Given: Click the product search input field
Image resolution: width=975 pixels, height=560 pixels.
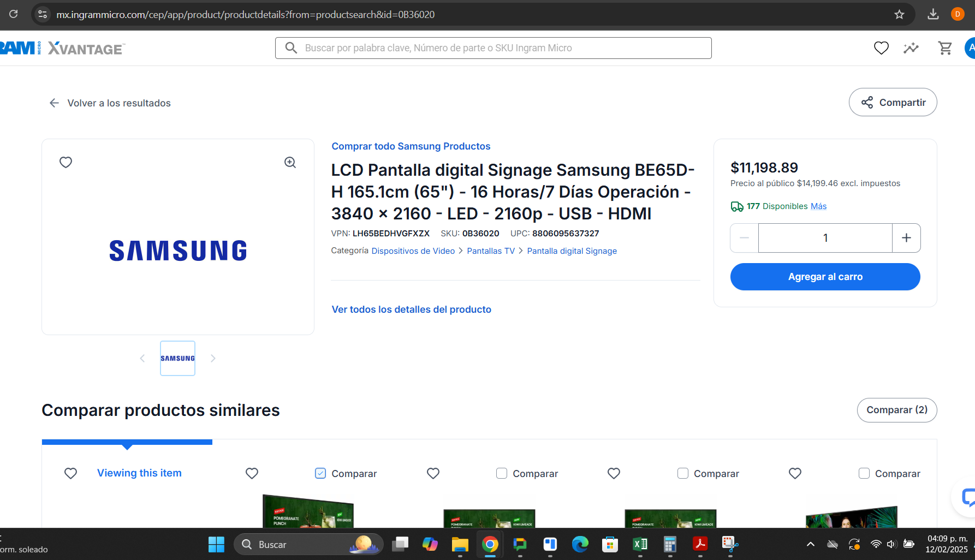Looking at the screenshot, I should tap(494, 48).
